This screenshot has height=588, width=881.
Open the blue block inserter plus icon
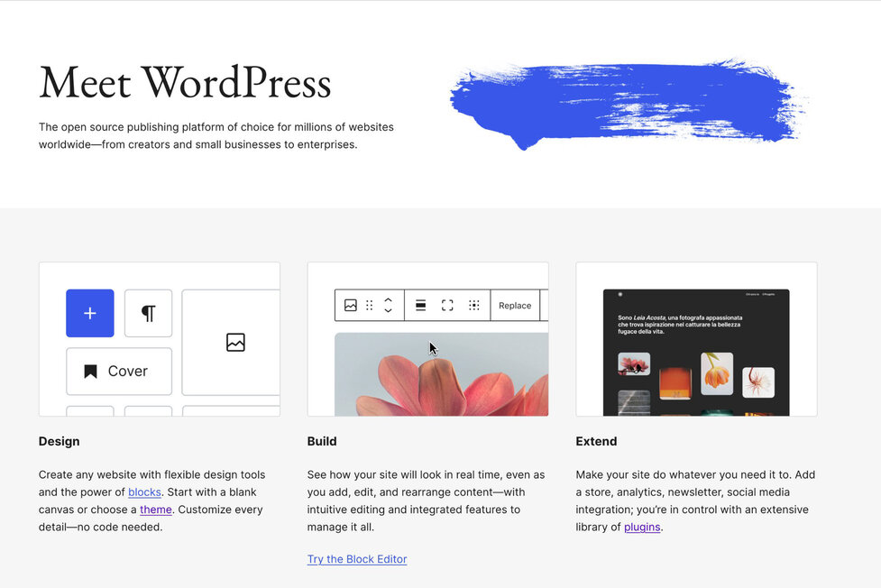(x=89, y=313)
